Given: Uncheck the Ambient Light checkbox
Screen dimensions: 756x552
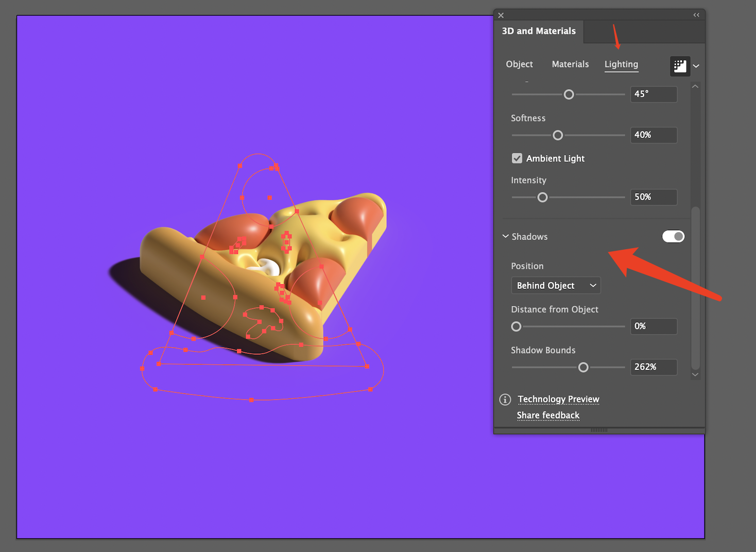Looking at the screenshot, I should click(x=517, y=159).
